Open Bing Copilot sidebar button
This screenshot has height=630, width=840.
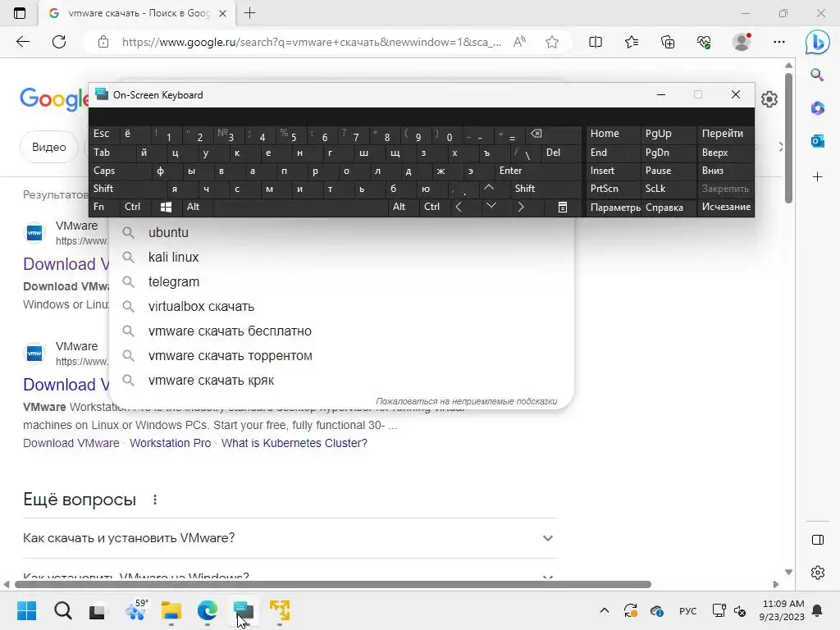tap(818, 42)
